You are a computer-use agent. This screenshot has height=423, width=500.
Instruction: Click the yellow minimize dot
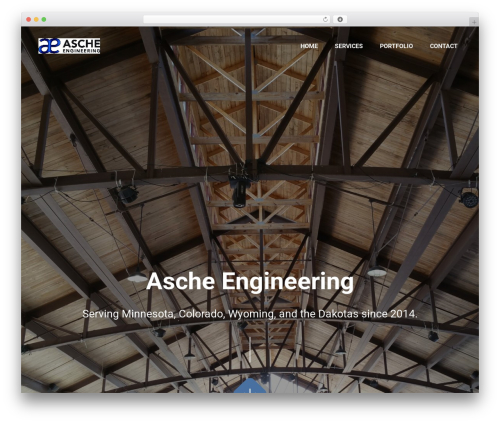point(36,20)
